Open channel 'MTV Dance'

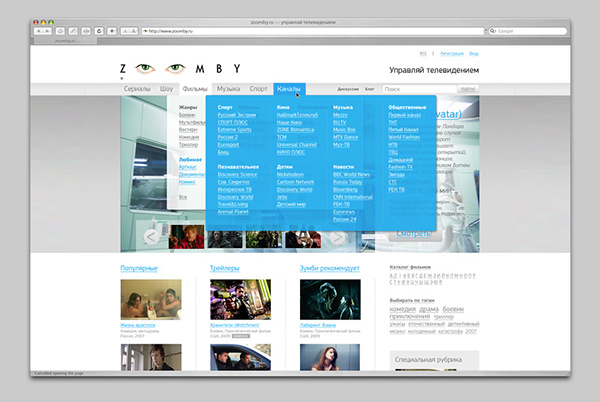coord(346,137)
